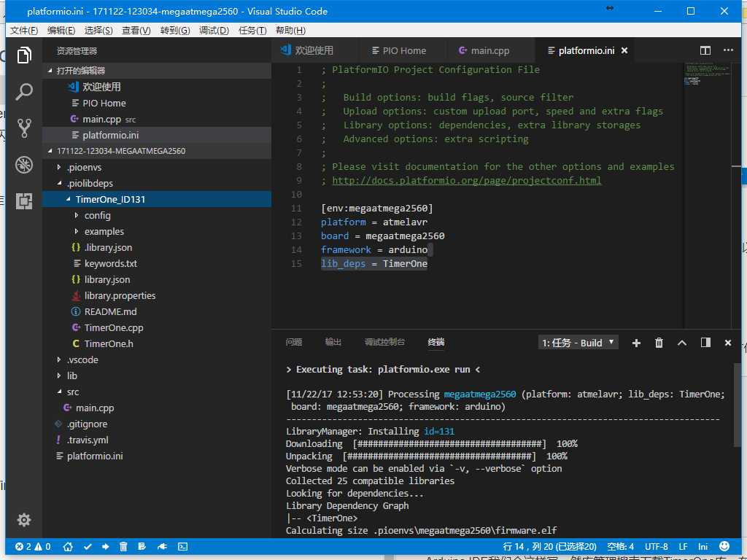Click the terminal vertical scrollbar
The height and width of the screenshot is (560, 747).
[737, 405]
